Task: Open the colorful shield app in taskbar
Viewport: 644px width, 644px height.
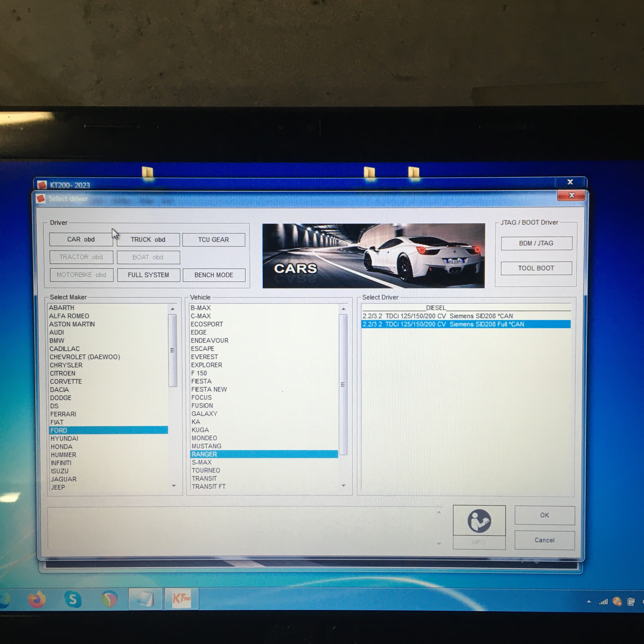Action: point(109,599)
